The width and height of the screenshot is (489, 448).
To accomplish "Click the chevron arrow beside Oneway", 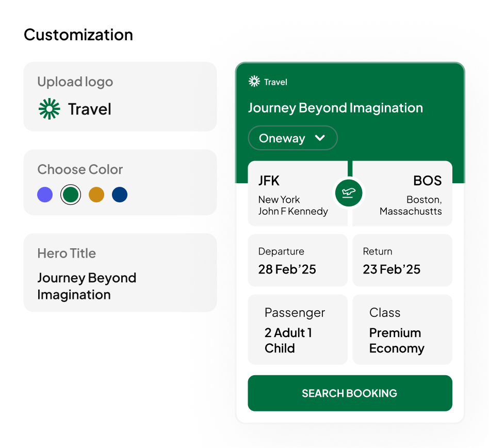I will pos(320,138).
